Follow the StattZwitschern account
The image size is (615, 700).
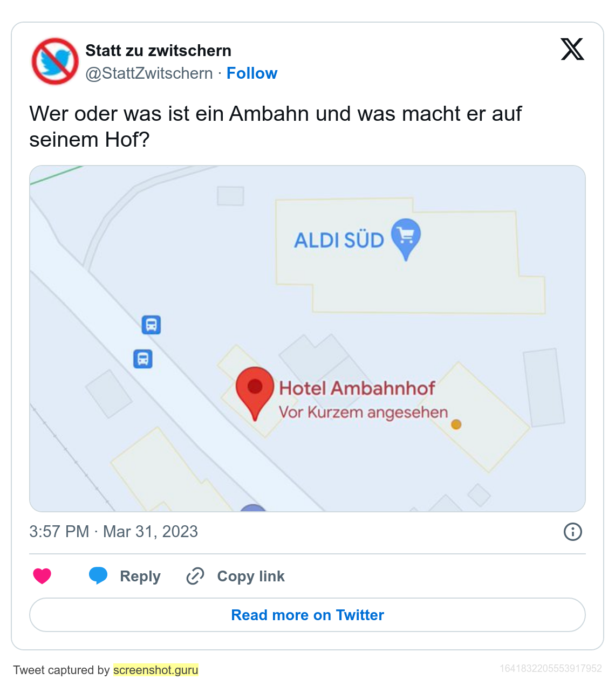pyautogui.click(x=252, y=73)
